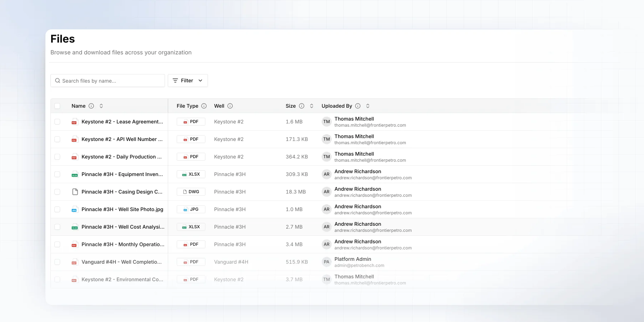This screenshot has width=644, height=322.
Task: Click admin@petrobench.com email text
Action: [x=359, y=265]
